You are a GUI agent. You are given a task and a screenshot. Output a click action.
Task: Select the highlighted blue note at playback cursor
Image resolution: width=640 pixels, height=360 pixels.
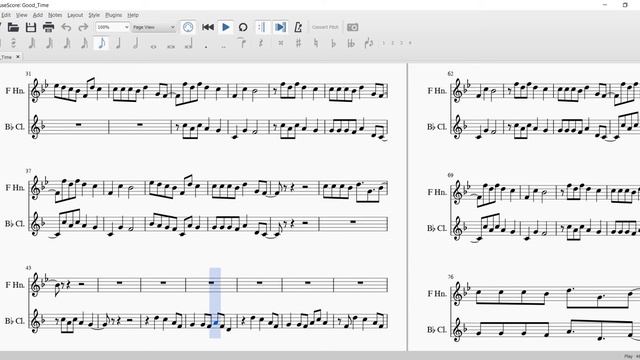tap(216, 324)
